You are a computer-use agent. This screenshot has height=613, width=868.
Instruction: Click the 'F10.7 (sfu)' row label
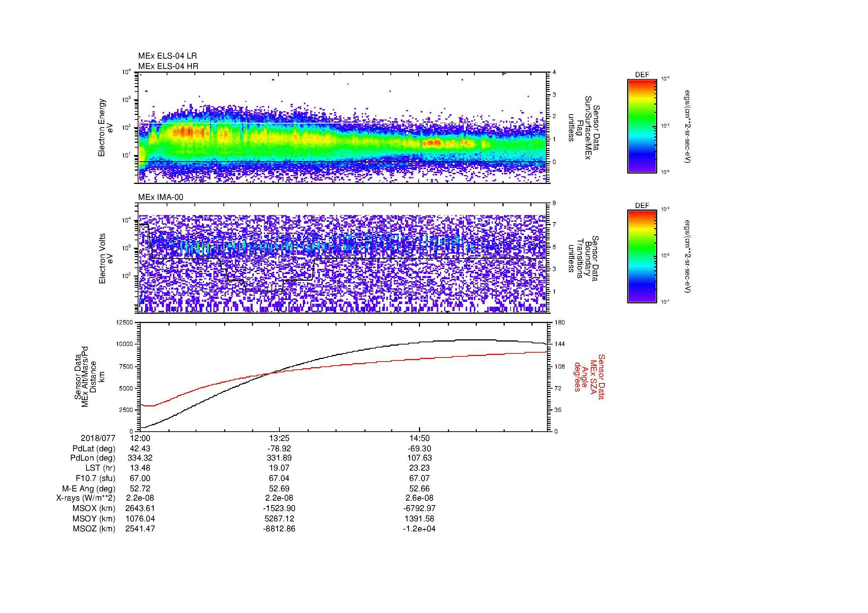(x=95, y=478)
